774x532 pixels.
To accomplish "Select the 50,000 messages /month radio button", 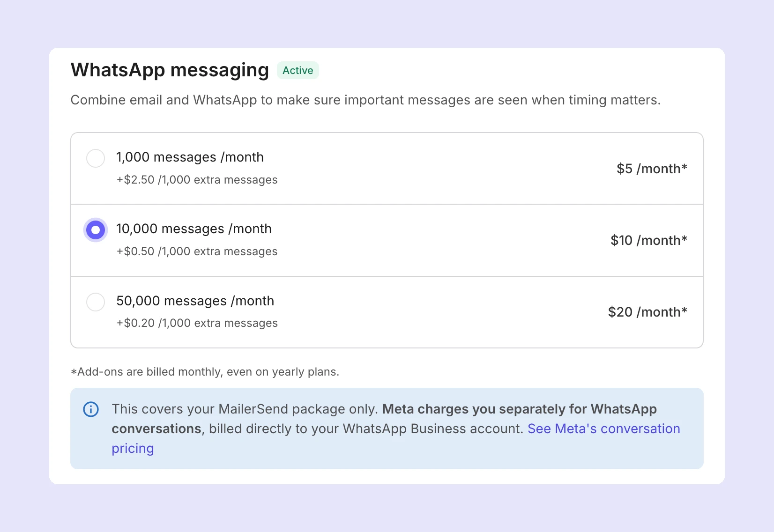I will pyautogui.click(x=96, y=302).
